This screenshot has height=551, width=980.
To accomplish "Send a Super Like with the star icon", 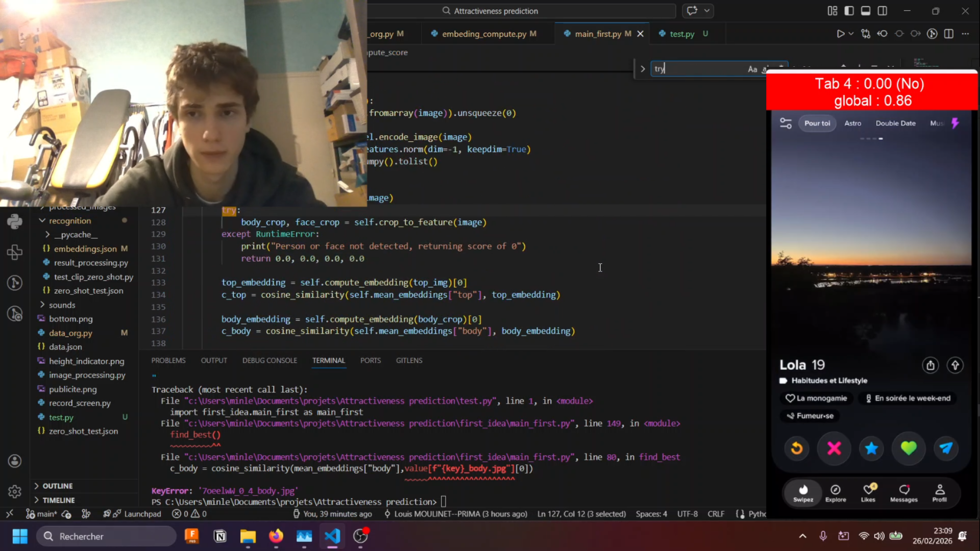I will pyautogui.click(x=871, y=448).
